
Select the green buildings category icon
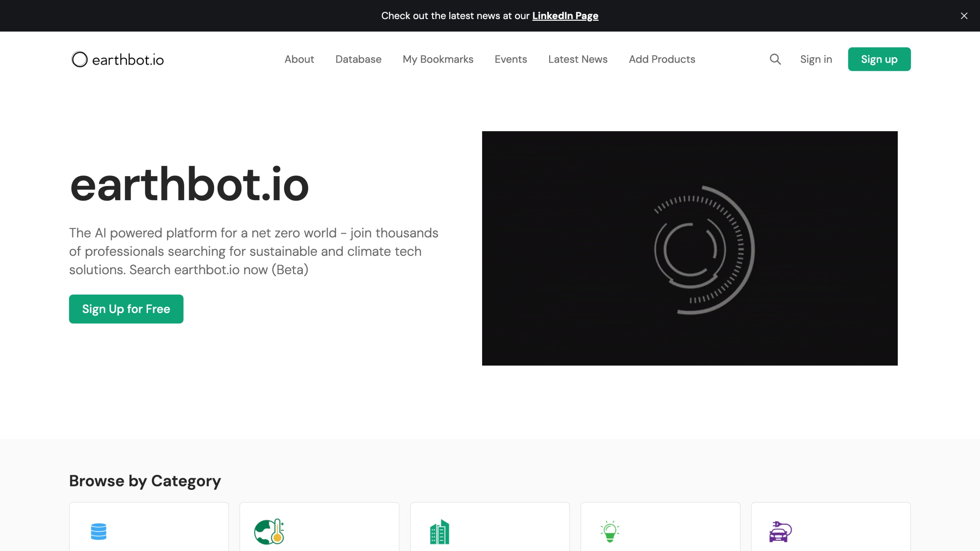pyautogui.click(x=439, y=532)
